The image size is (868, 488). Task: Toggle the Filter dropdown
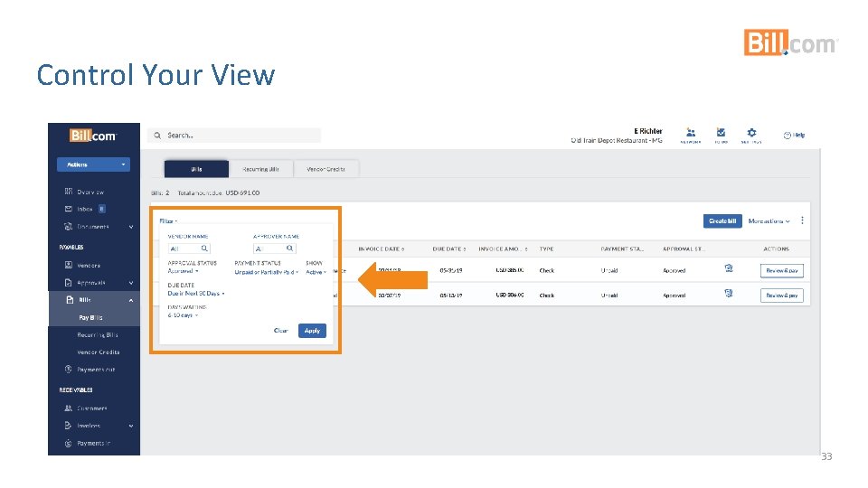(168, 221)
